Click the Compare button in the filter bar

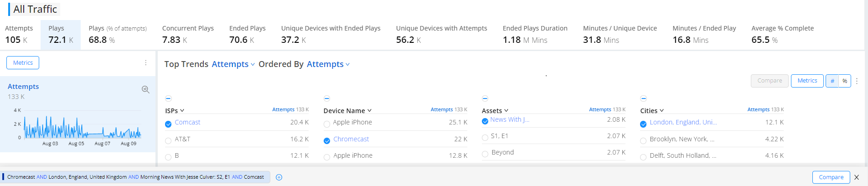pyautogui.click(x=831, y=177)
